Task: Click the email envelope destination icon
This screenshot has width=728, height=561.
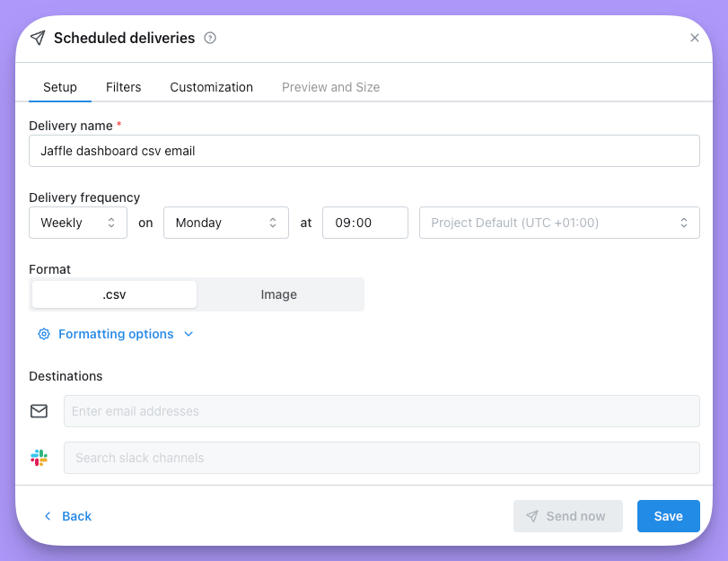Action: point(39,411)
